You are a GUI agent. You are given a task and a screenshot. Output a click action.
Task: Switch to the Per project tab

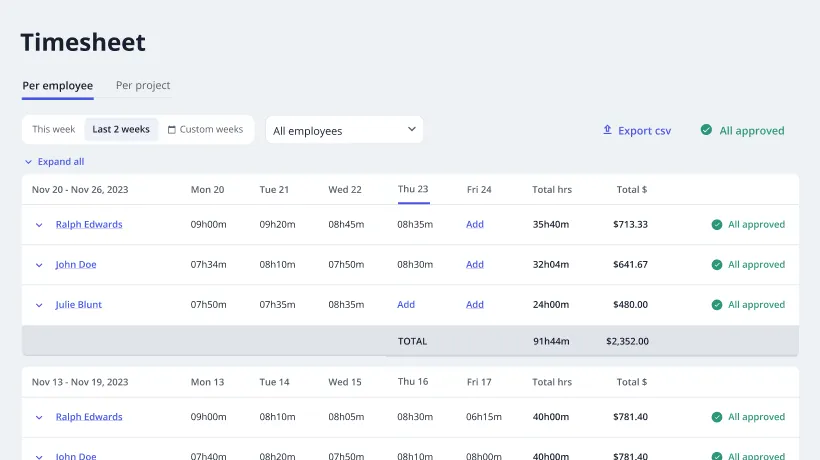pyautogui.click(x=143, y=85)
